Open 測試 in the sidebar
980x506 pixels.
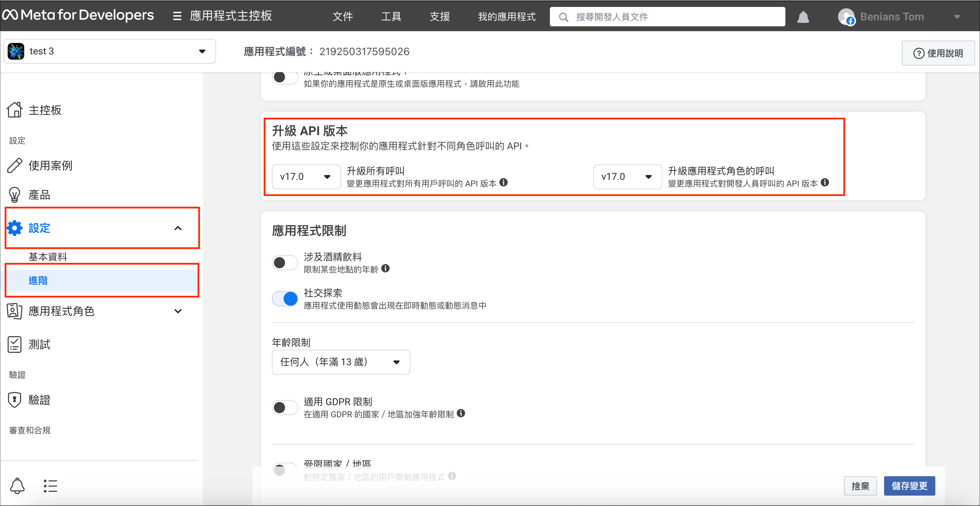pyautogui.click(x=39, y=344)
